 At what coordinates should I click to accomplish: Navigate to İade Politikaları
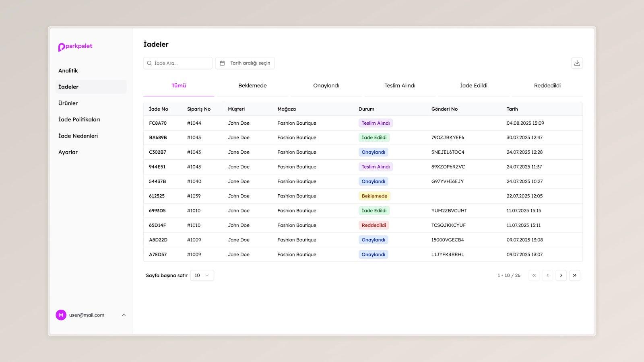(79, 119)
